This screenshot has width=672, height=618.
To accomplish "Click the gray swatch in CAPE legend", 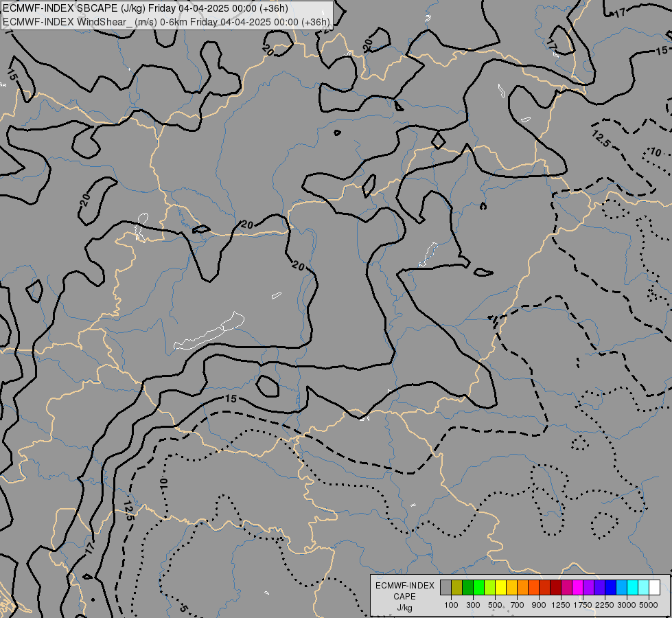I will pyautogui.click(x=445, y=588).
